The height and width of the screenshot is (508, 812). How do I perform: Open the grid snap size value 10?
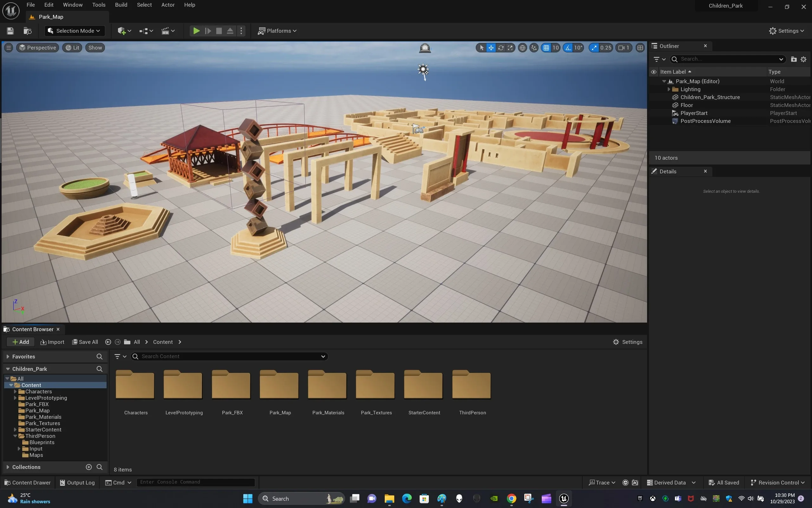(556, 48)
